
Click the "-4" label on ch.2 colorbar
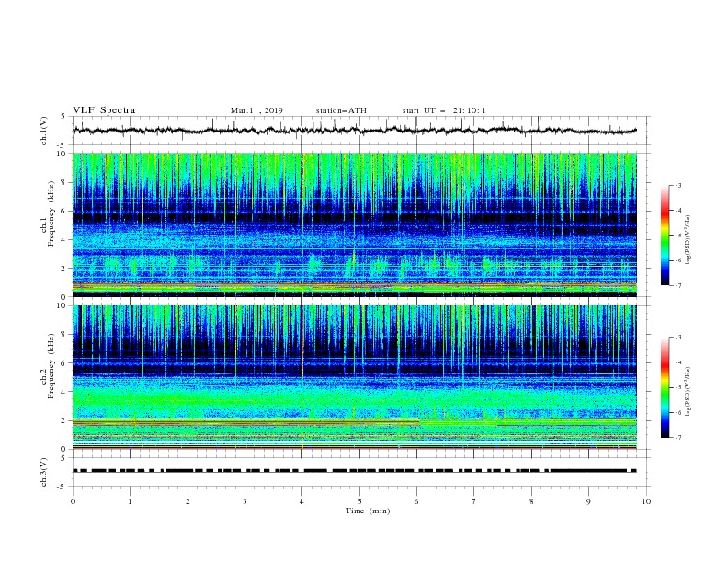pyautogui.click(x=678, y=362)
